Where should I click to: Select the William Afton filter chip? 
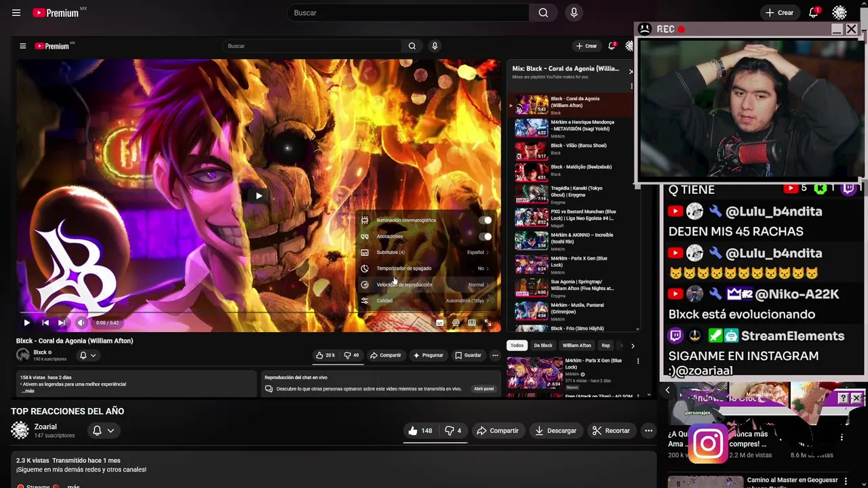[576, 346]
